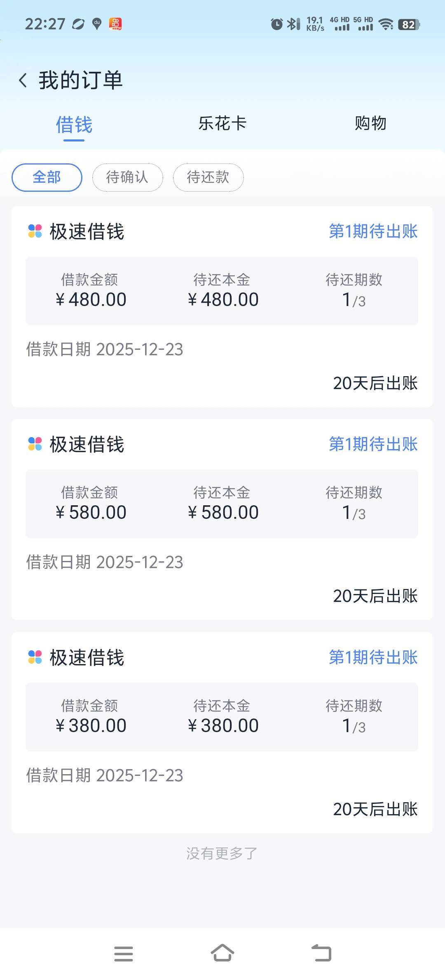Screen dimensions: 445x980
Task: Tap the battery indicator in status bar
Action: coord(409,25)
